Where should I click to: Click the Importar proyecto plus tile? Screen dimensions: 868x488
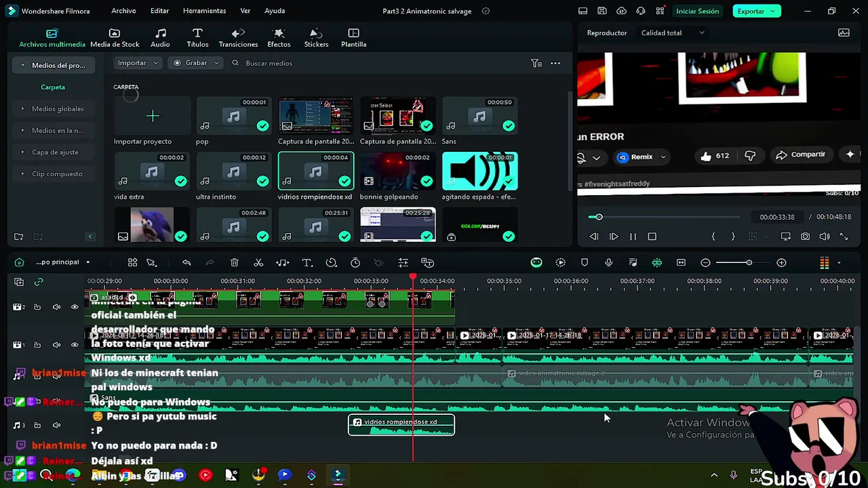pos(152,117)
